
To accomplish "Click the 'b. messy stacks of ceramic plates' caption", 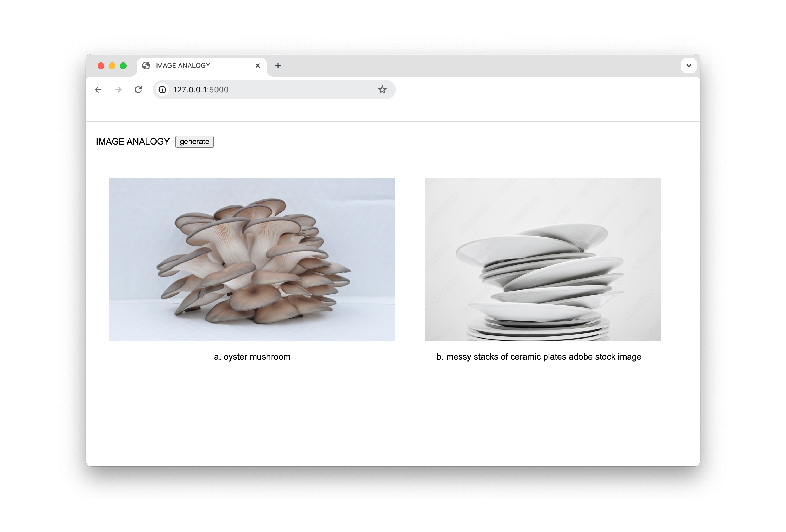I will (539, 357).
